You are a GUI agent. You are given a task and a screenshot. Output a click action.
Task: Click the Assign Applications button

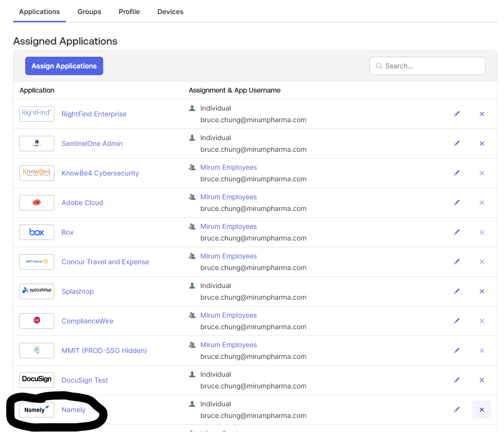(64, 66)
